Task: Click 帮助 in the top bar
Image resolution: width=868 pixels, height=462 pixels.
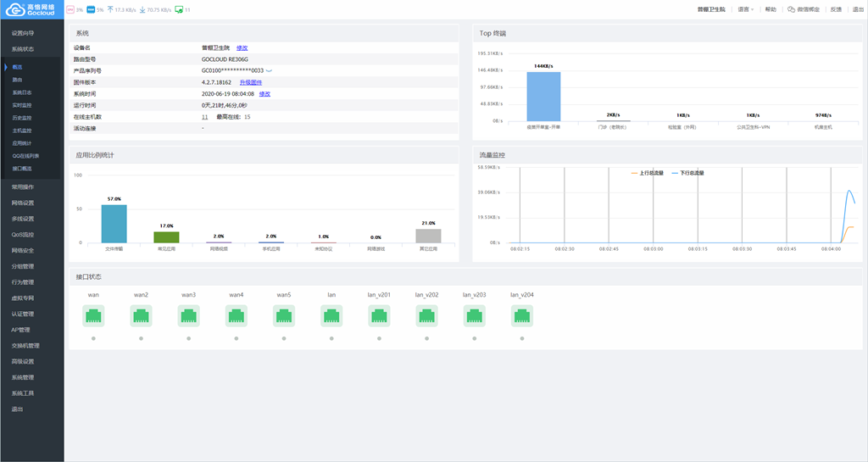Action: [771, 9]
